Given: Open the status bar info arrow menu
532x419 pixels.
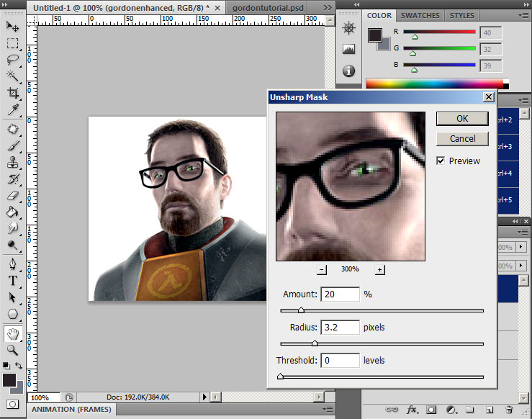Looking at the screenshot, I should [204, 397].
